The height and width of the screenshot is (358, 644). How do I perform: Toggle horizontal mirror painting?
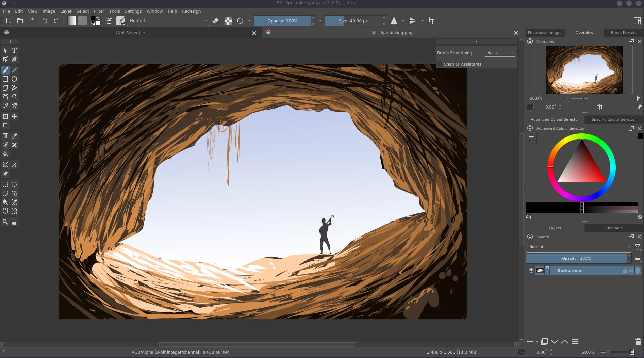394,21
